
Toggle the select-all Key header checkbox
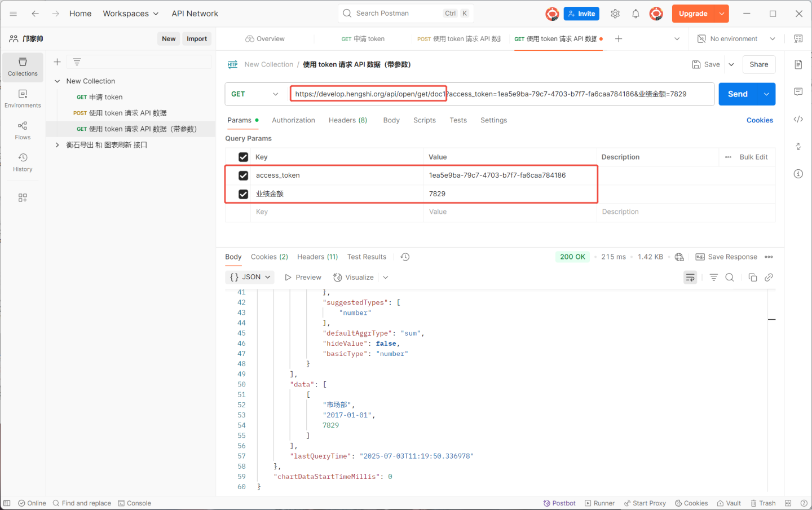pyautogui.click(x=243, y=157)
